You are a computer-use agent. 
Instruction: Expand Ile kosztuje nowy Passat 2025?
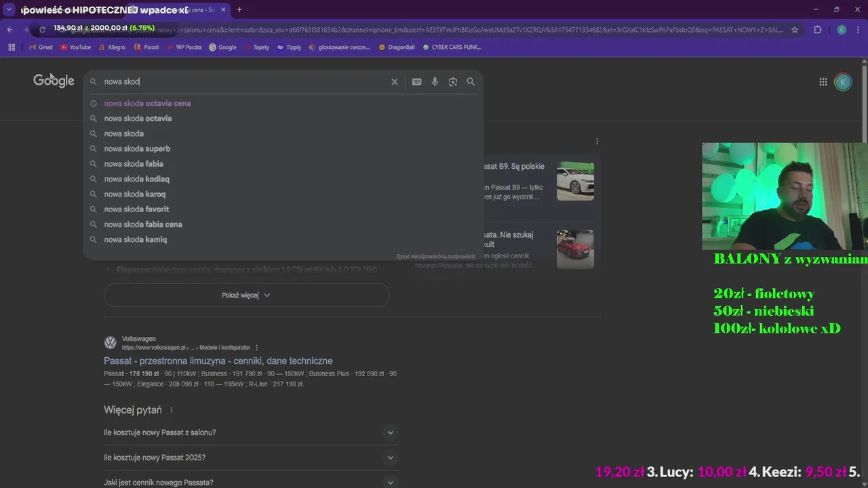[251, 457]
